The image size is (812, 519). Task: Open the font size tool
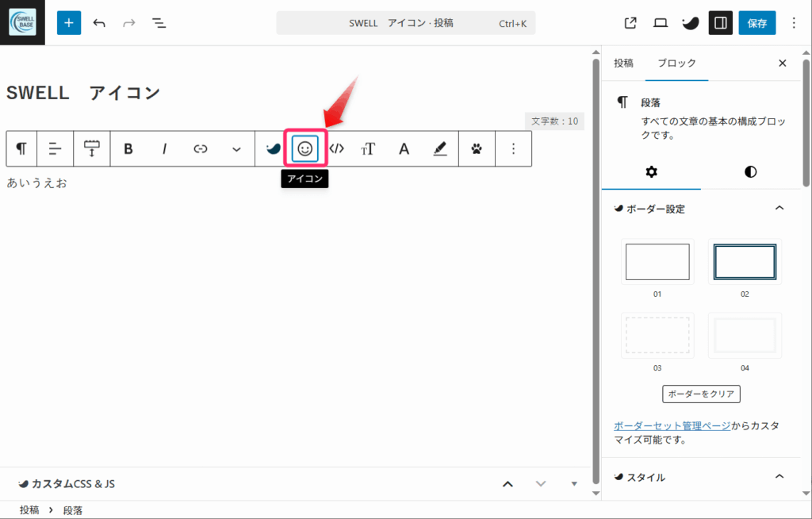[x=368, y=149]
